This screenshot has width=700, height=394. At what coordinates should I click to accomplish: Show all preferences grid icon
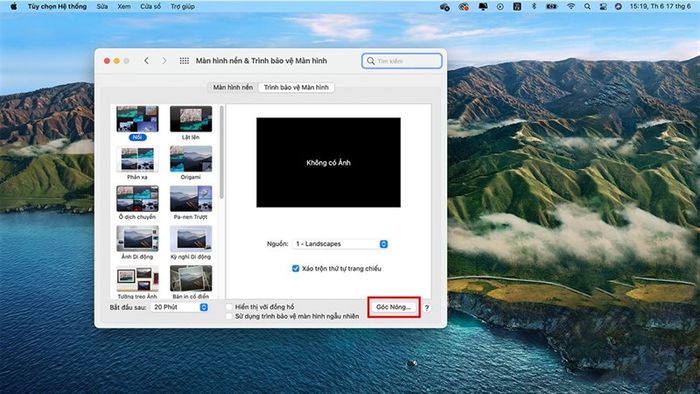[184, 61]
